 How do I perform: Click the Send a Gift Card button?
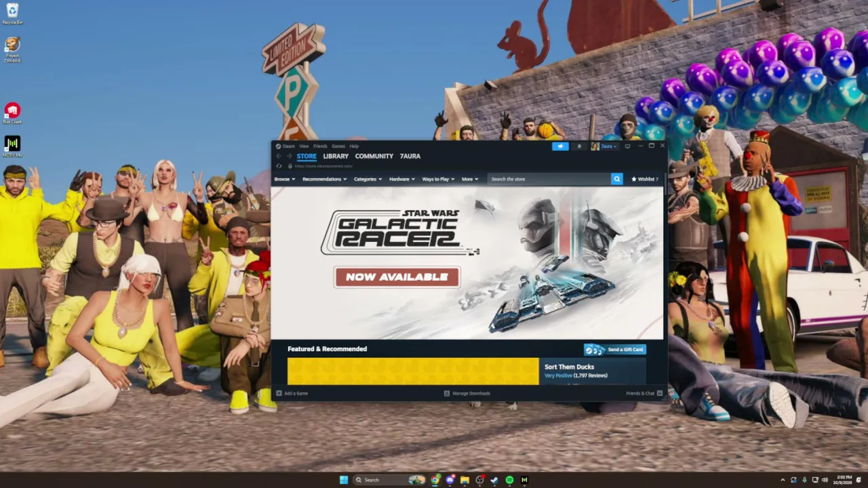point(615,349)
